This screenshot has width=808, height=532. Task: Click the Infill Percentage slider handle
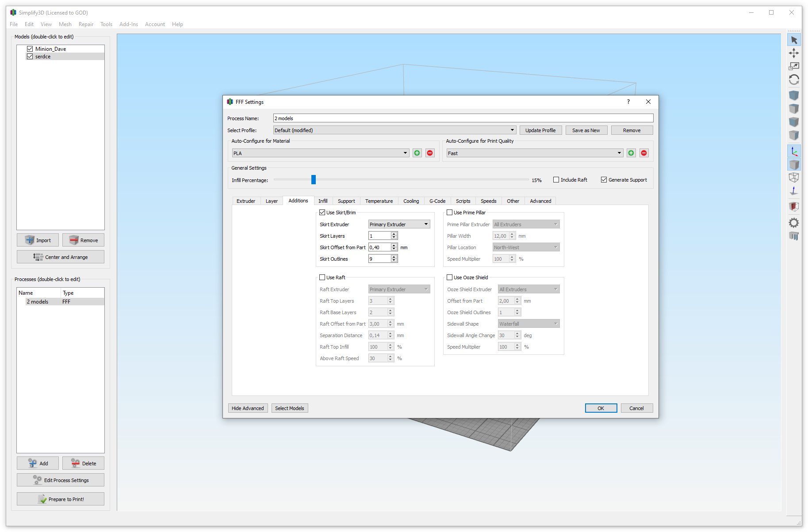(314, 179)
